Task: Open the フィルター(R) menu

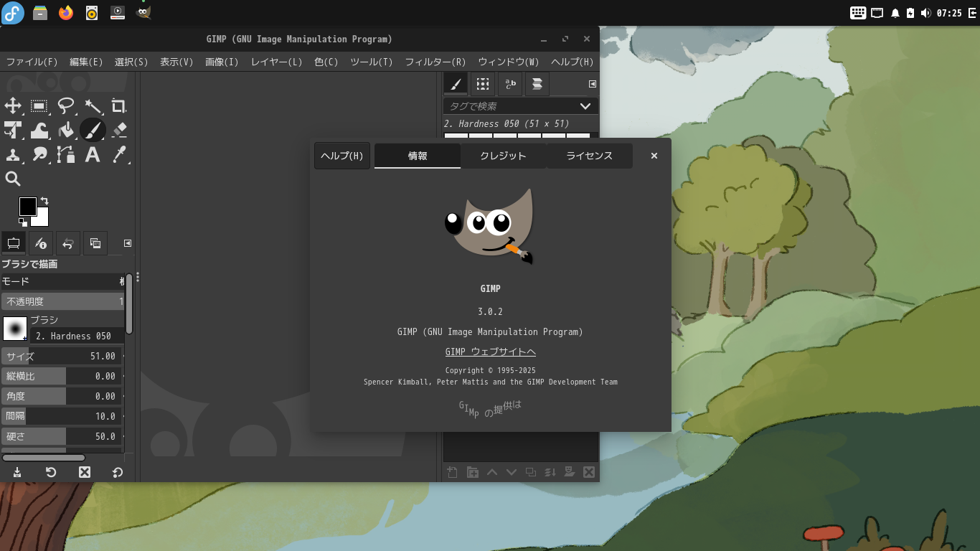Action: [435, 62]
